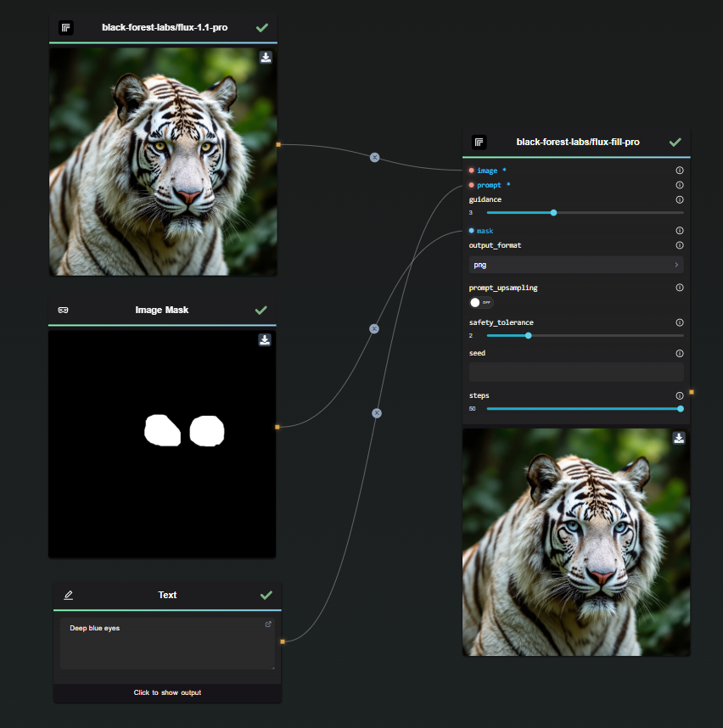Click the Text node pencil icon
Screen dimensions: 723x728
[x=68, y=595]
